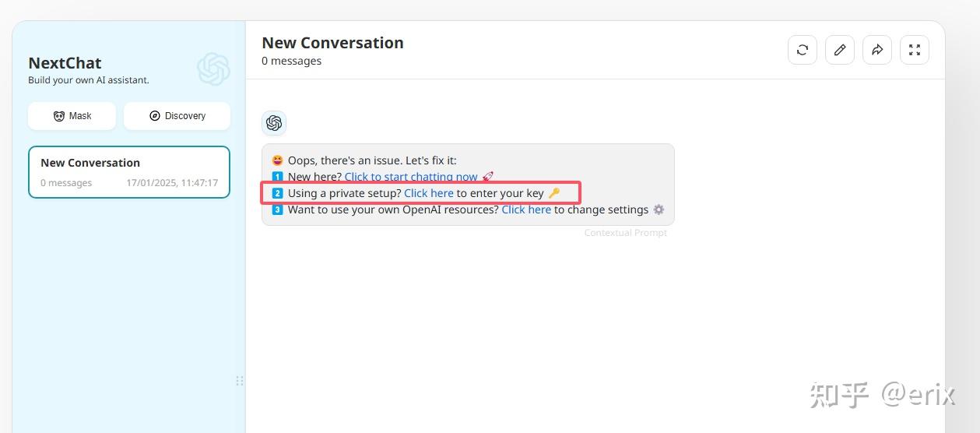Open the Discovery button

(x=177, y=116)
